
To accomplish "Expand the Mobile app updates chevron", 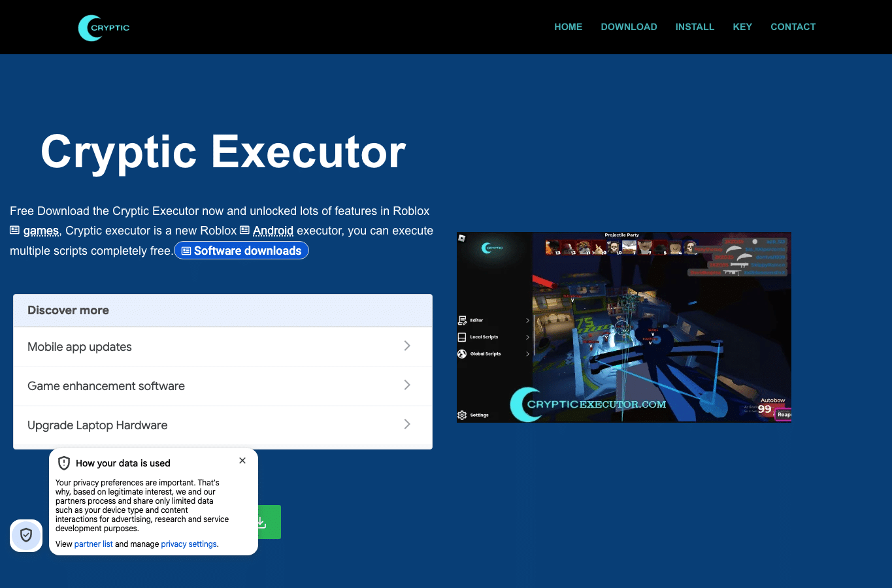I will (407, 346).
